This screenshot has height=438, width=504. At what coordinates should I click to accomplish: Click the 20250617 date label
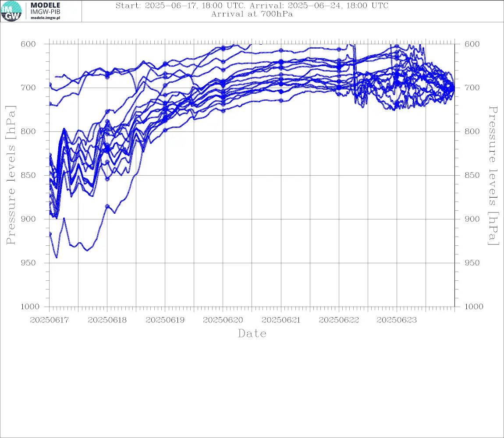[x=49, y=320]
